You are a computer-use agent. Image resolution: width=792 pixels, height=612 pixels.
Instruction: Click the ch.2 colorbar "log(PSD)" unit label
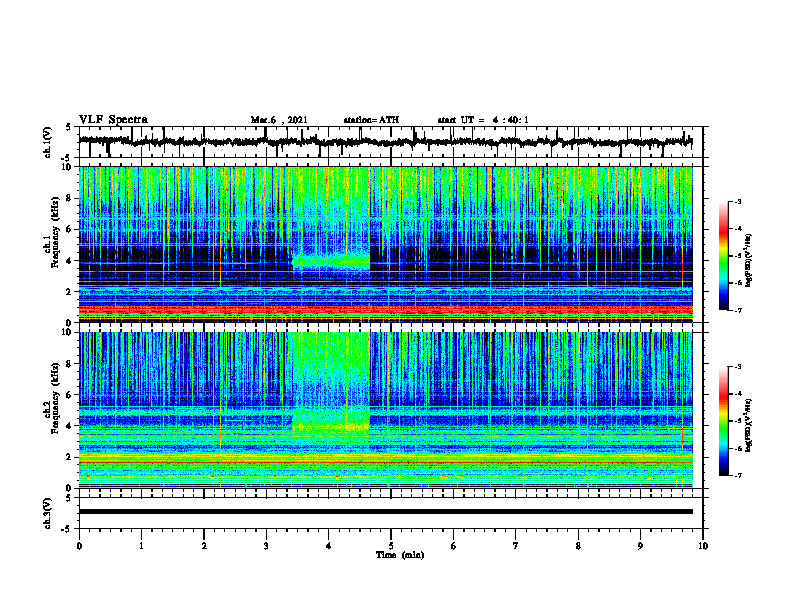pyautogui.click(x=749, y=425)
